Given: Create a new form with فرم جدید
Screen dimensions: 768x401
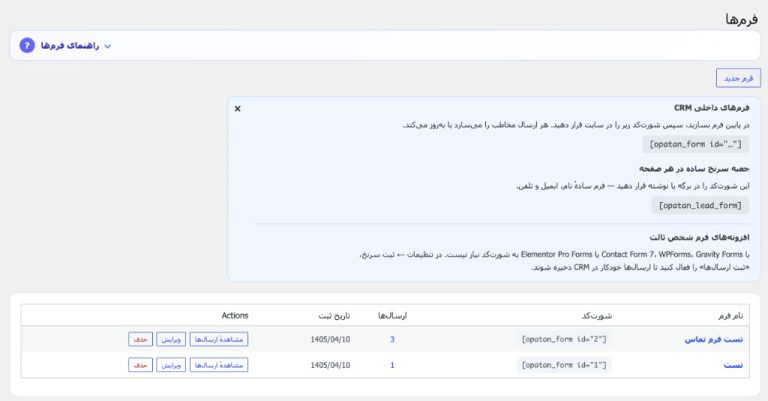Looking at the screenshot, I should 738,78.
